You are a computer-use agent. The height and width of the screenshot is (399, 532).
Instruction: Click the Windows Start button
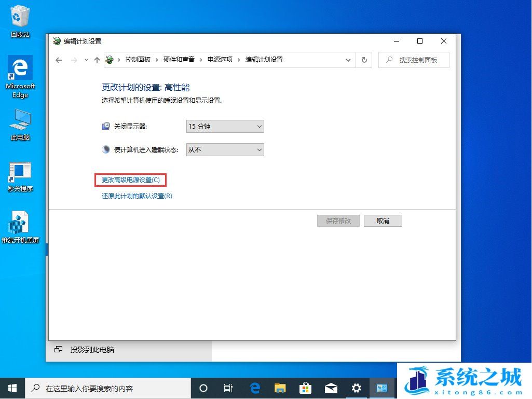pos(12,388)
